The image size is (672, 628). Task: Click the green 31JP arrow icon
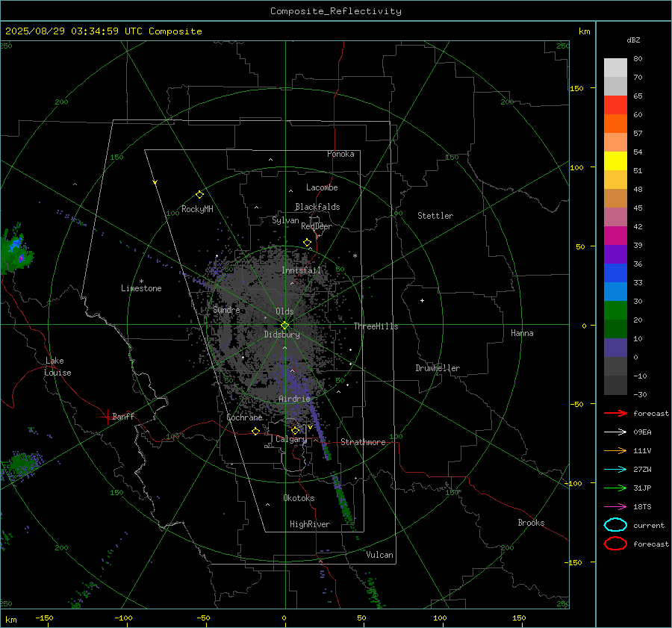click(615, 488)
